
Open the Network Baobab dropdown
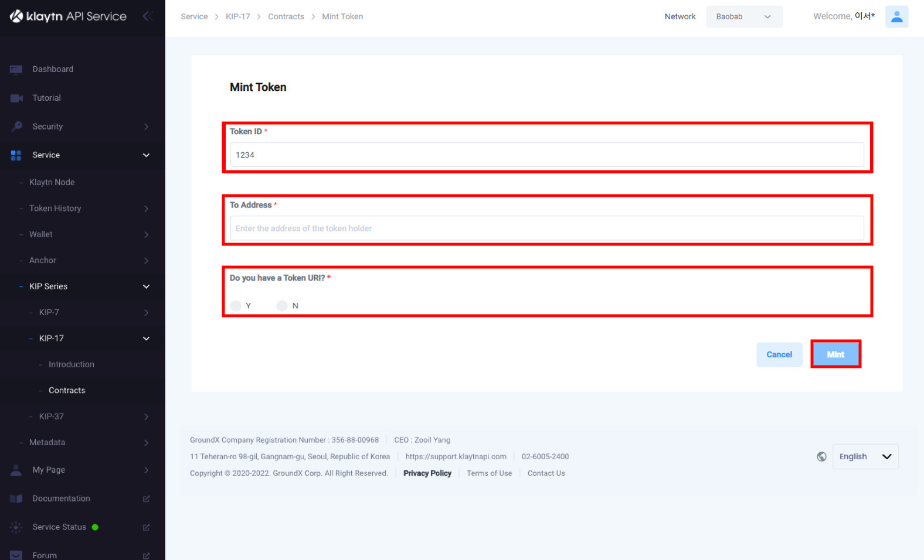(x=744, y=16)
